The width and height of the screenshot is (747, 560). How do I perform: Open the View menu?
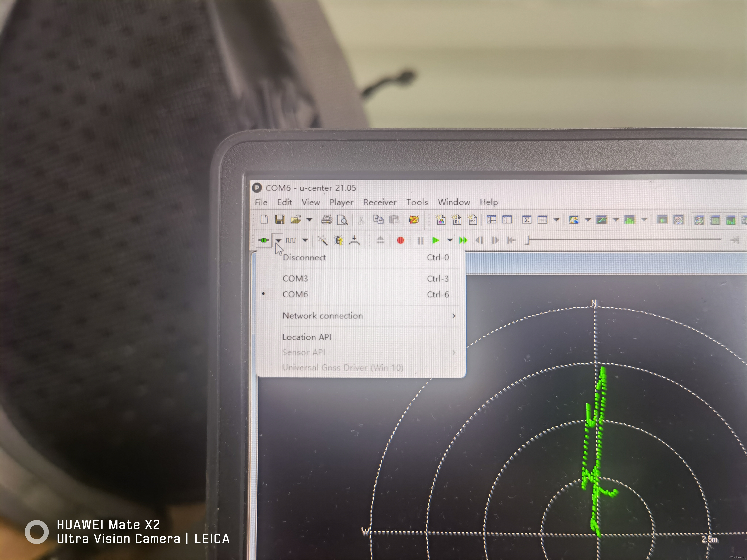tap(311, 202)
